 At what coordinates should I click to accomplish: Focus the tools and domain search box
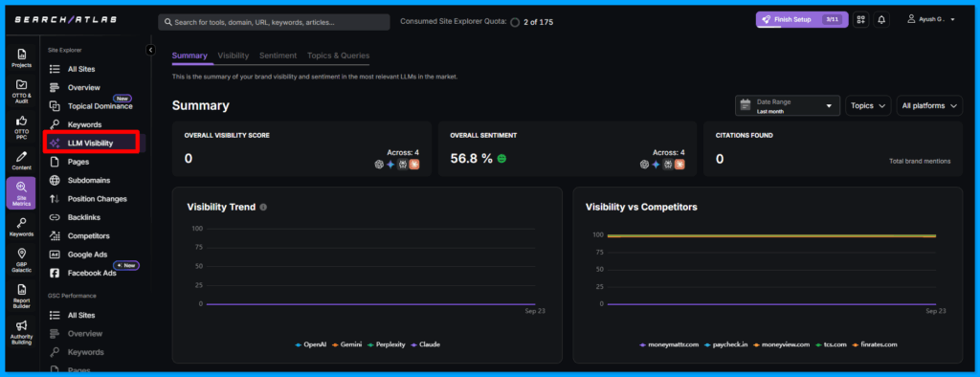pos(274,22)
